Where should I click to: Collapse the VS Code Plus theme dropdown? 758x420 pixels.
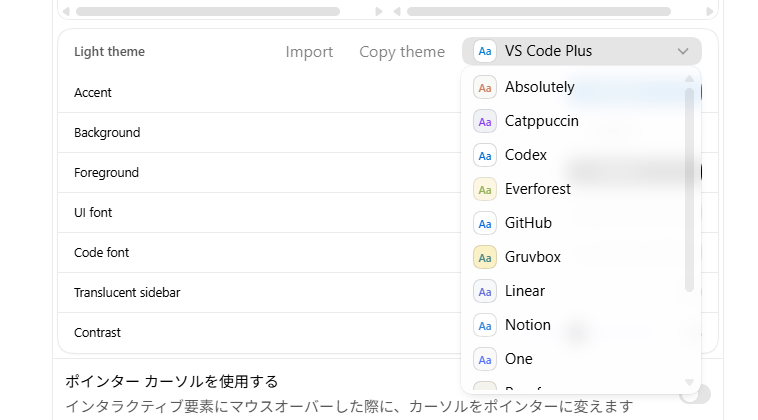coord(581,51)
